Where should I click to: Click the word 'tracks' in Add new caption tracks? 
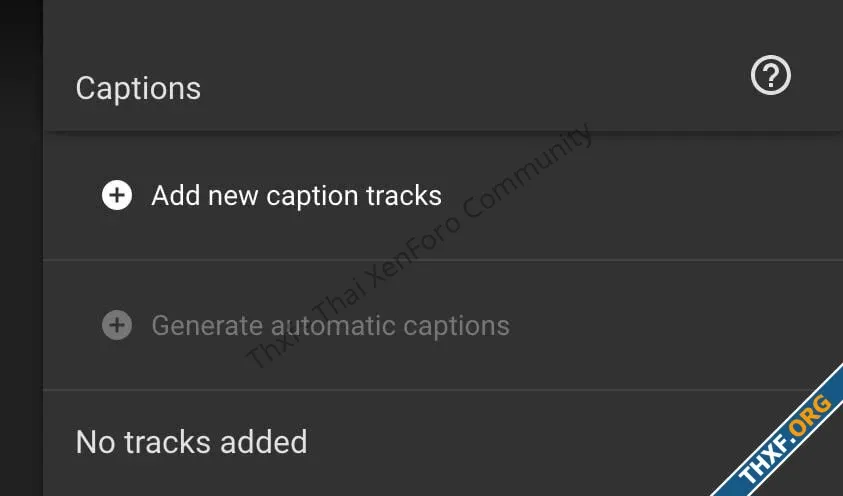[x=403, y=196]
